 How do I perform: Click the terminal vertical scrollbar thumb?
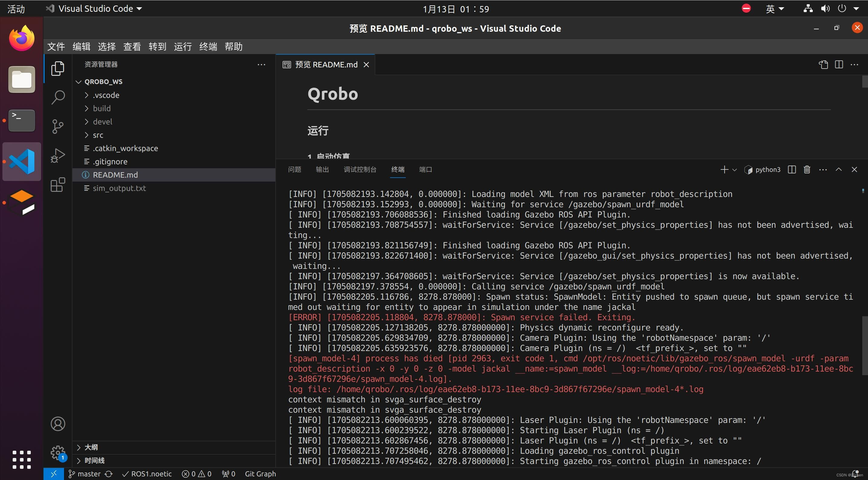pos(865,346)
